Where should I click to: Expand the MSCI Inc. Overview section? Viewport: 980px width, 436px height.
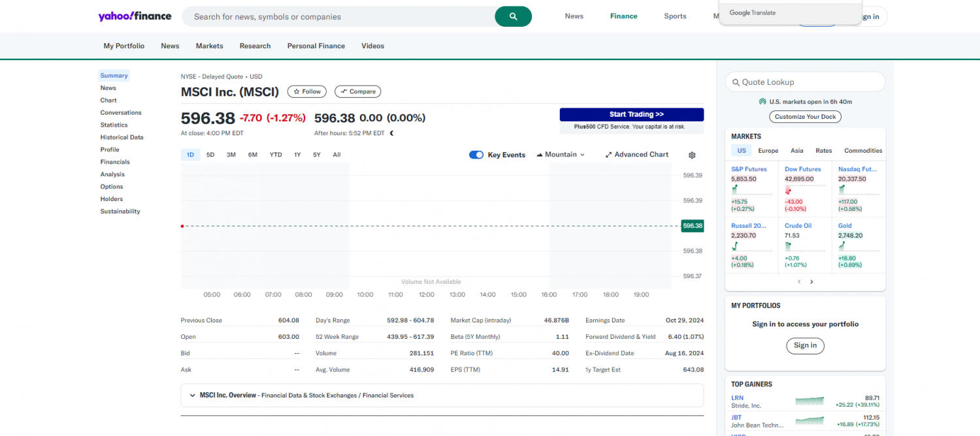pyautogui.click(x=193, y=396)
